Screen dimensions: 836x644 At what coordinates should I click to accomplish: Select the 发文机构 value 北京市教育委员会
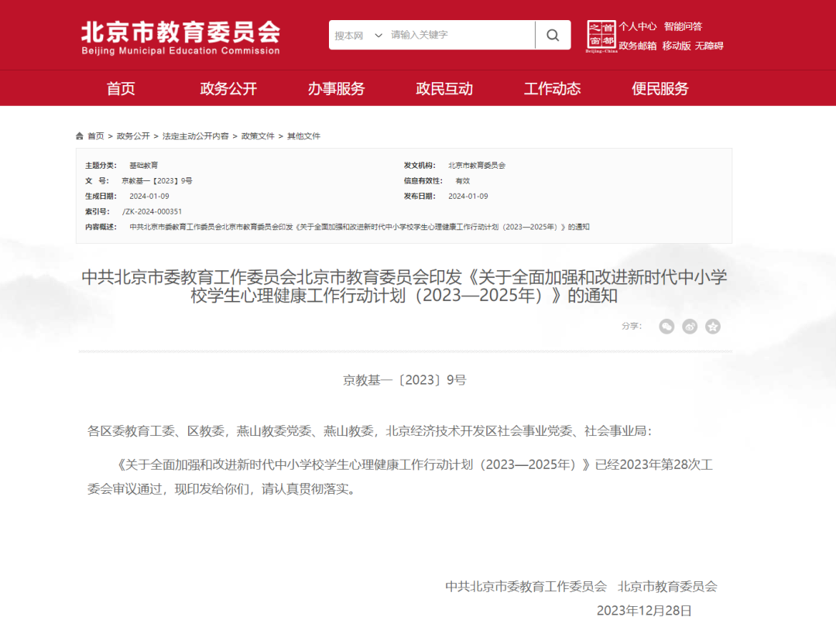pos(477,166)
